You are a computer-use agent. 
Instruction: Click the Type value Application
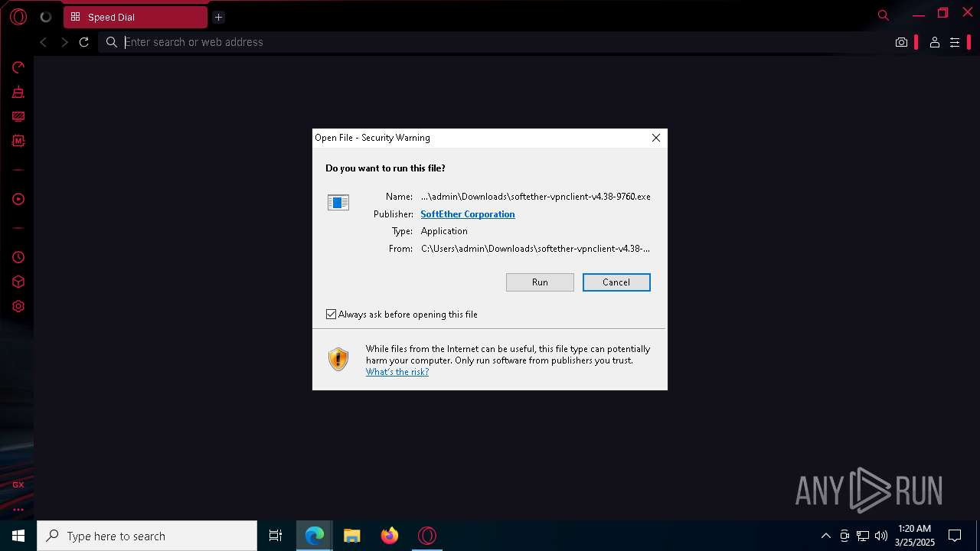(444, 231)
